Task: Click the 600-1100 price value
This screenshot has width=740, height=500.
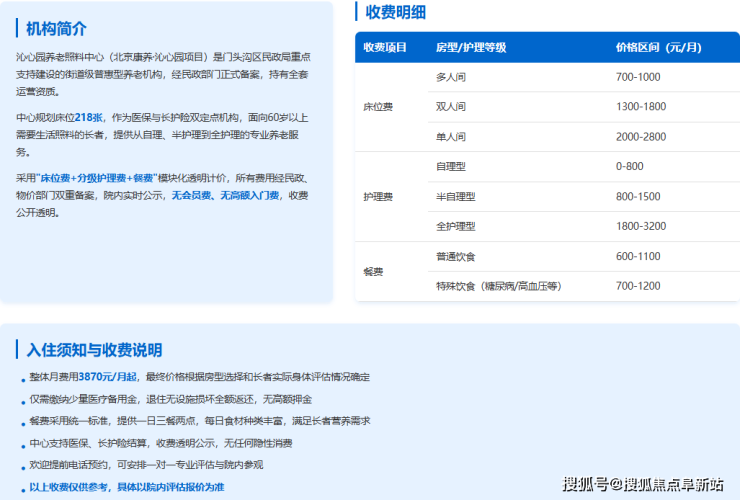Action: point(638,256)
